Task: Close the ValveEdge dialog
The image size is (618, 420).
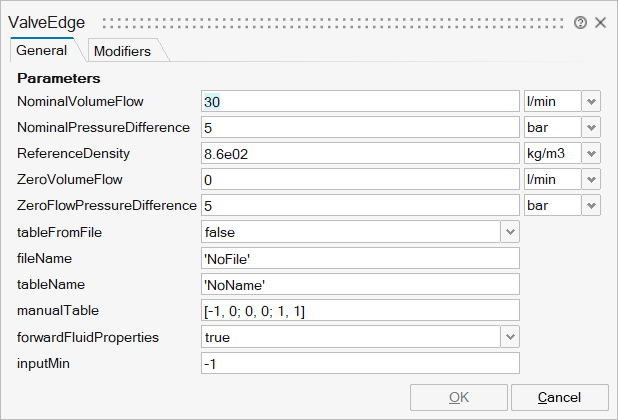Action: tap(601, 22)
